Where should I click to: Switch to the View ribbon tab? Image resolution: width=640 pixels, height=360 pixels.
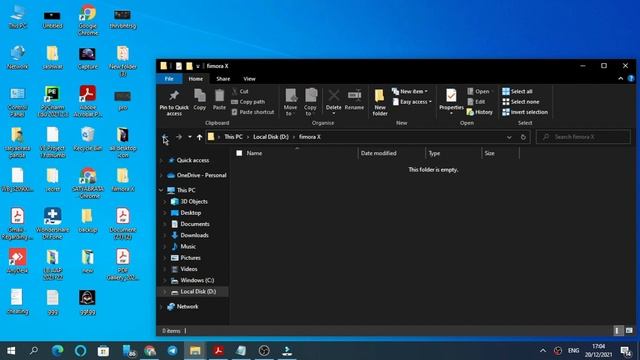click(249, 79)
